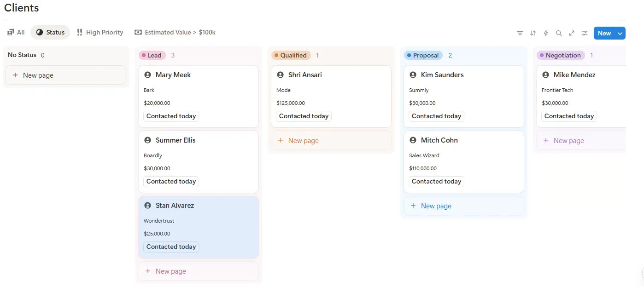The height and width of the screenshot is (287, 644).
Task: Open the automations lightning bolt icon
Action: click(x=546, y=33)
